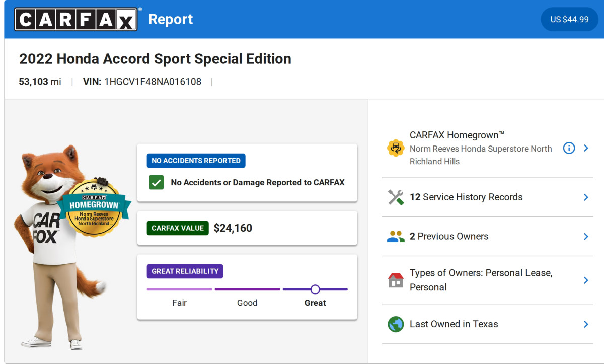Click the Report header text
Image resolution: width=604 pixels, height=364 pixels.
coord(171,19)
